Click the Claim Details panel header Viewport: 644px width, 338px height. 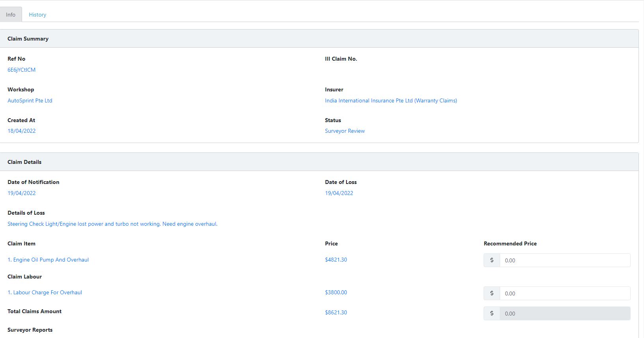(24, 162)
